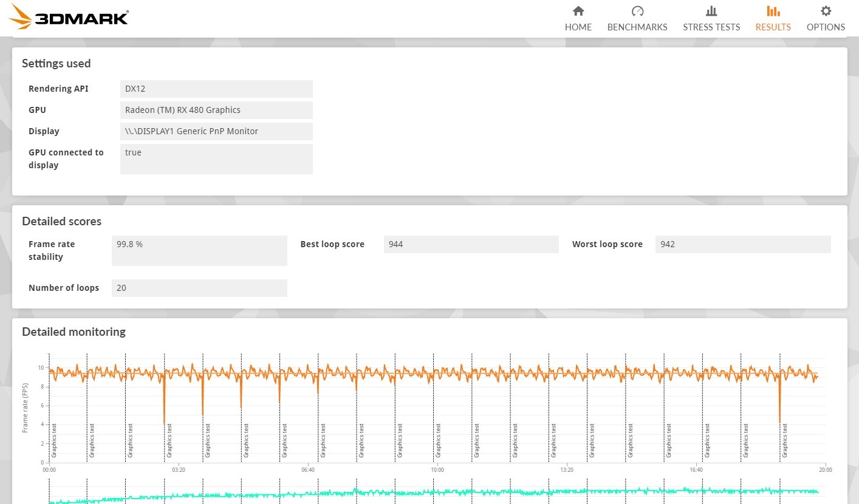The height and width of the screenshot is (504, 859).
Task: Open the HOME tab label
Action: [578, 27]
